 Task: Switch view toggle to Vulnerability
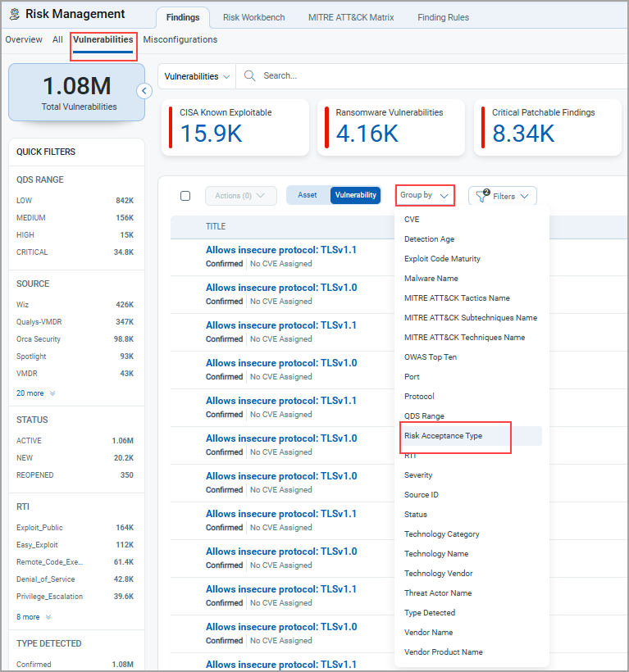pyautogui.click(x=355, y=195)
